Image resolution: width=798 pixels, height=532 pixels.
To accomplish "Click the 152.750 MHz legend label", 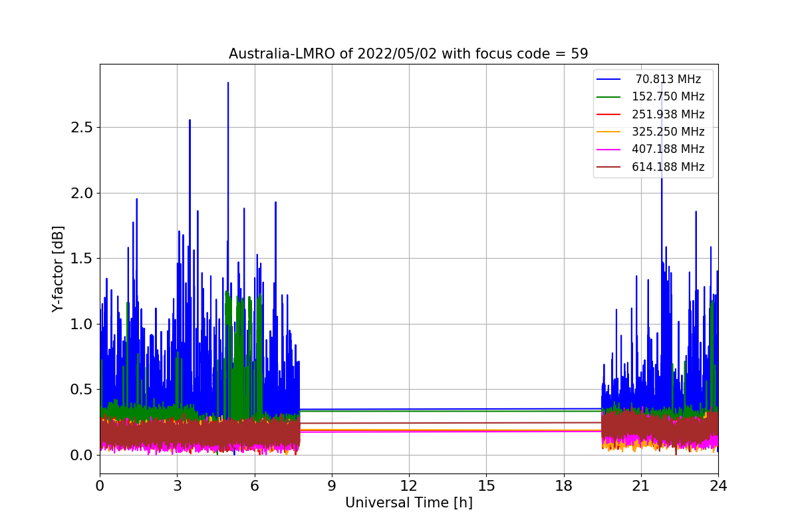I will coord(668,96).
